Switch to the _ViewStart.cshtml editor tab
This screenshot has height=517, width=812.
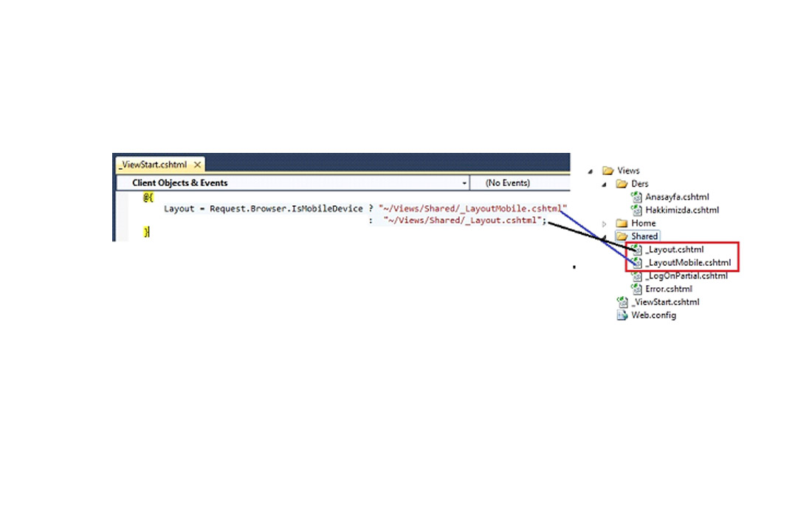tap(152, 165)
